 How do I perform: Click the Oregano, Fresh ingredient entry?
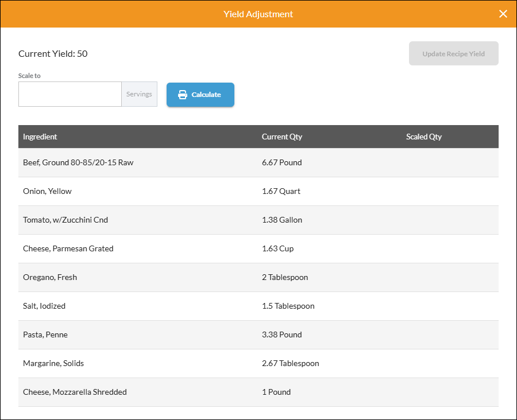(49, 277)
